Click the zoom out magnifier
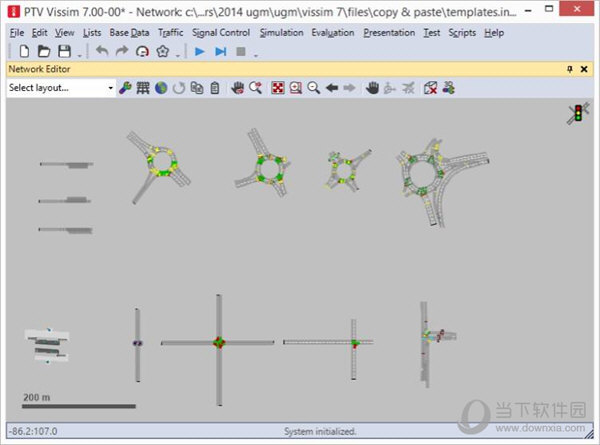The height and width of the screenshot is (445, 600). click(x=313, y=88)
